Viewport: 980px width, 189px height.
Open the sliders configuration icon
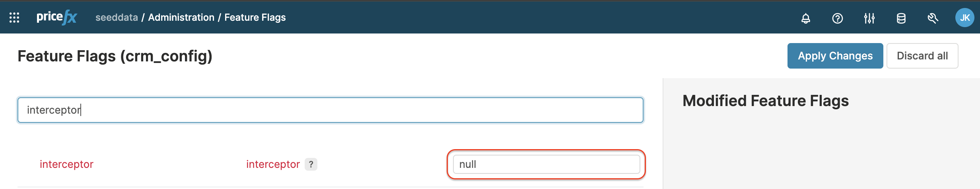click(x=869, y=18)
